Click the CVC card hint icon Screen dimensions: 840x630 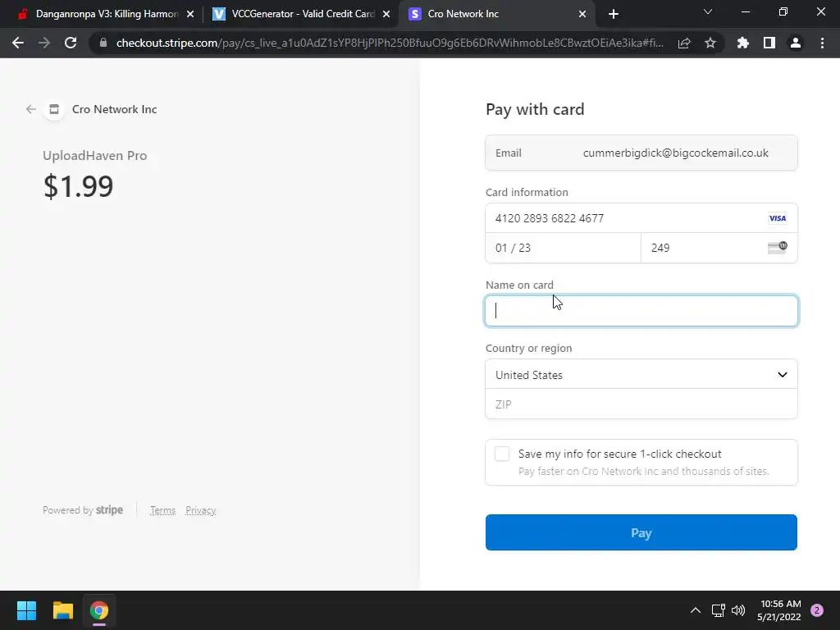pos(778,248)
